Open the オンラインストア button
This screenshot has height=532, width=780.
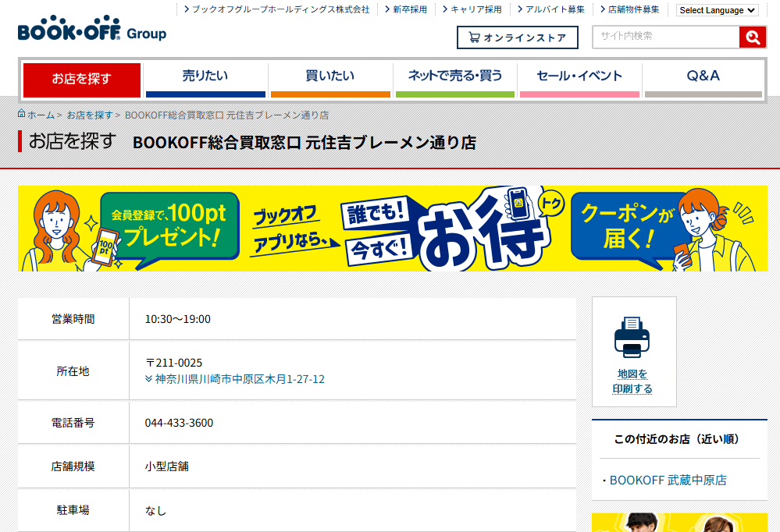tap(518, 37)
